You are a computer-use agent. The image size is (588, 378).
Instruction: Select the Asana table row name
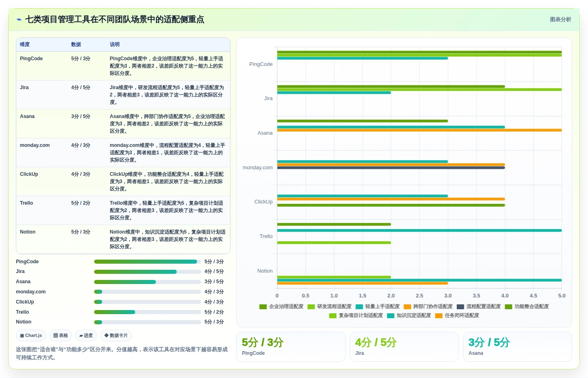27,116
